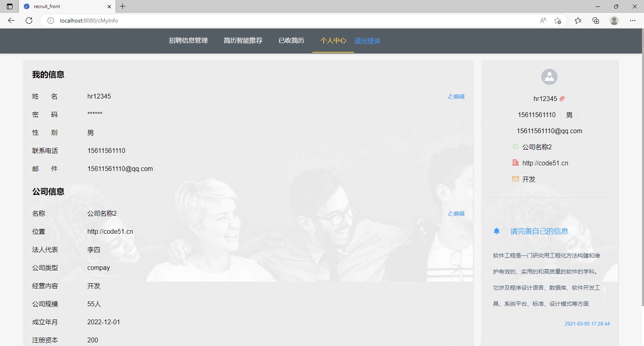
Task: Click the 我的信息 section heading
Action: tap(48, 75)
